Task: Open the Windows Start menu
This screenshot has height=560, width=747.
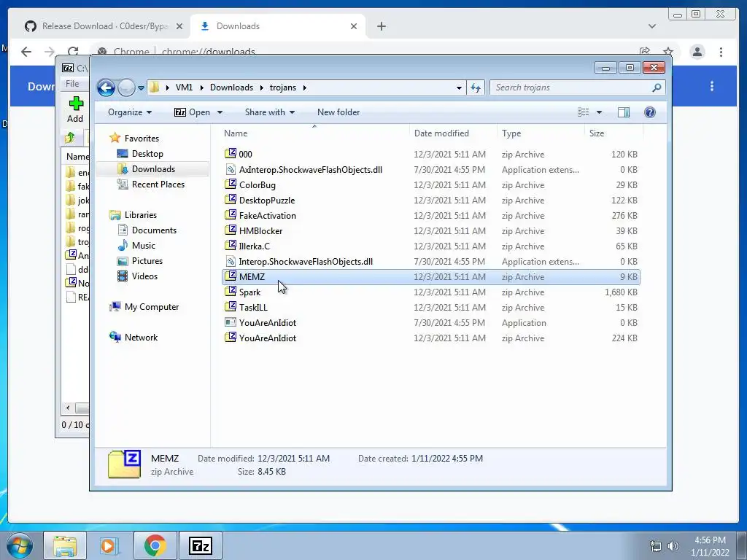Action: [x=19, y=545]
